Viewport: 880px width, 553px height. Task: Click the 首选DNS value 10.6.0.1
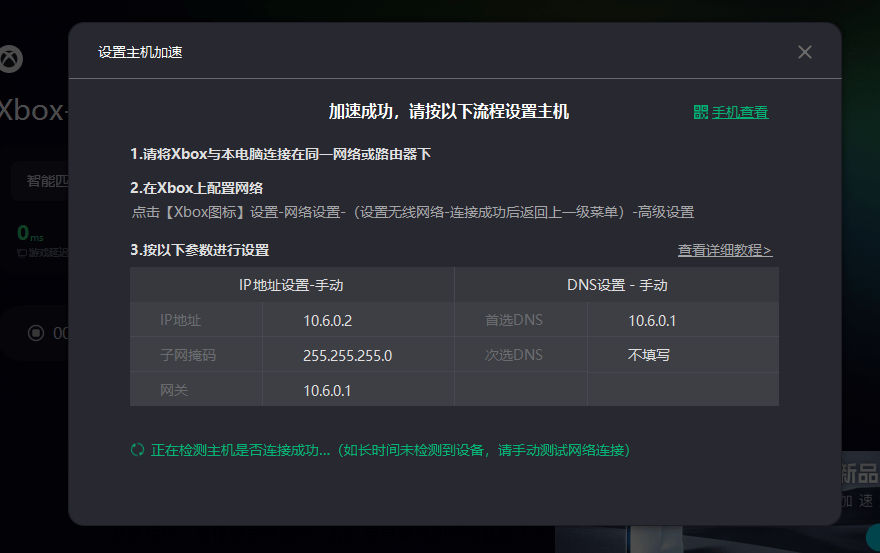(x=652, y=321)
